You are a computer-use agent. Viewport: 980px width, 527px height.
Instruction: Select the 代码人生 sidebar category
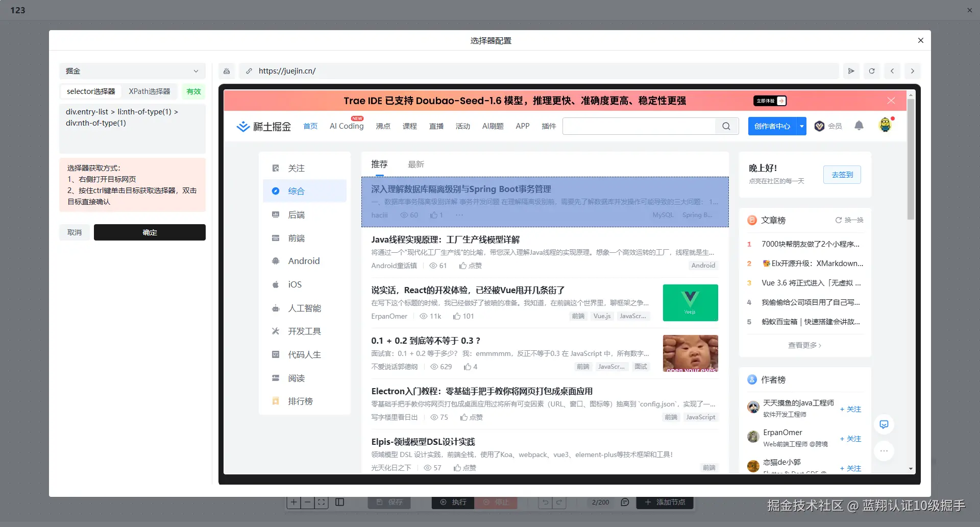point(305,354)
